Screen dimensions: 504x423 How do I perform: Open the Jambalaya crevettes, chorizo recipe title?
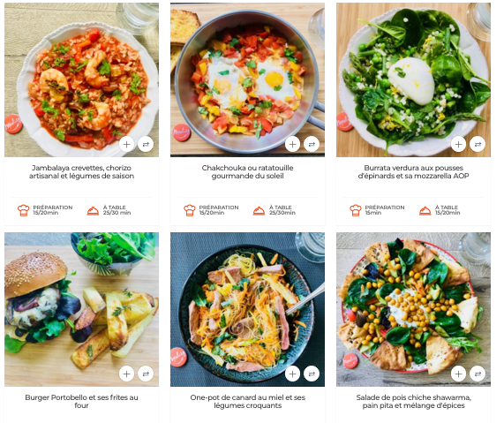[81, 172]
